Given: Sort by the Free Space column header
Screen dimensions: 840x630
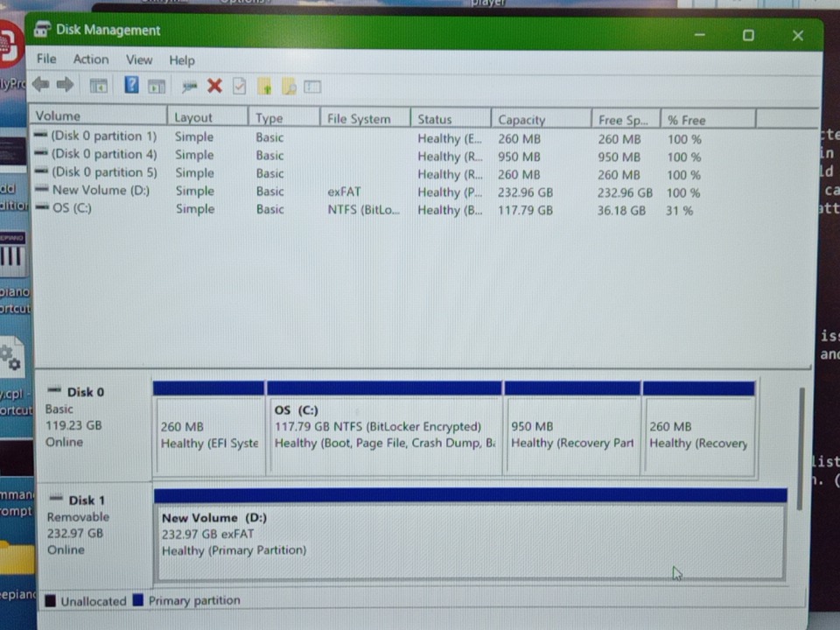Looking at the screenshot, I should pos(626,120).
